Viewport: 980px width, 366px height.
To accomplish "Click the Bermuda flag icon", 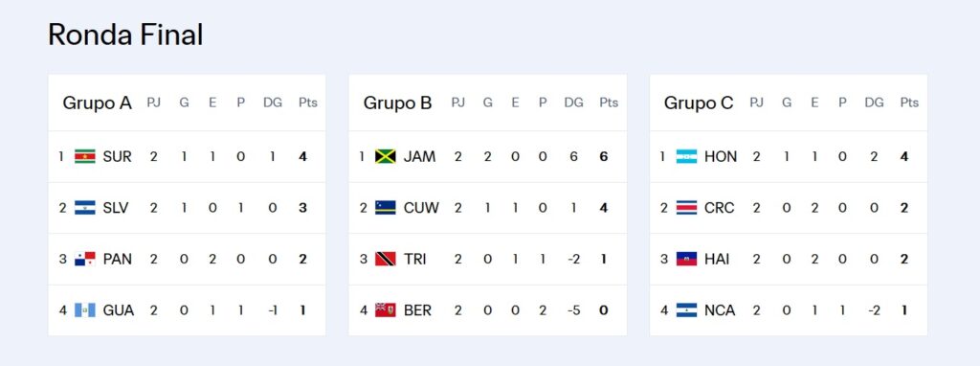I will (x=386, y=310).
